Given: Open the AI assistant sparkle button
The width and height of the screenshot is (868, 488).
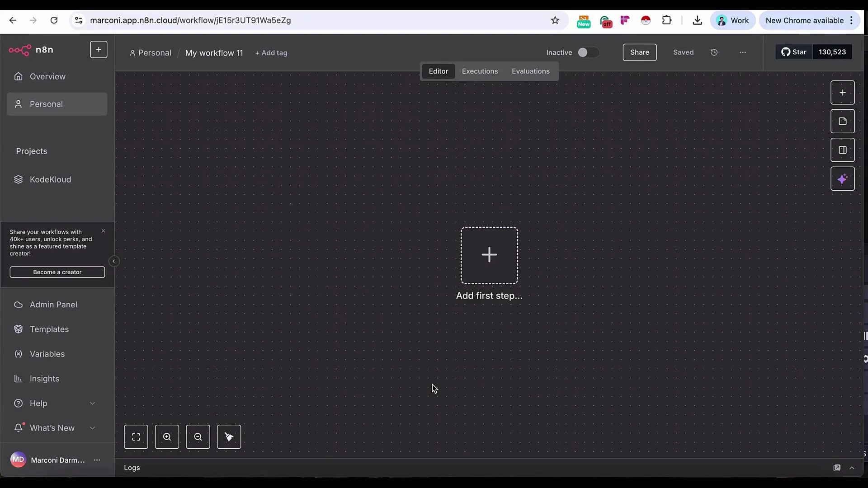Looking at the screenshot, I should tap(843, 179).
